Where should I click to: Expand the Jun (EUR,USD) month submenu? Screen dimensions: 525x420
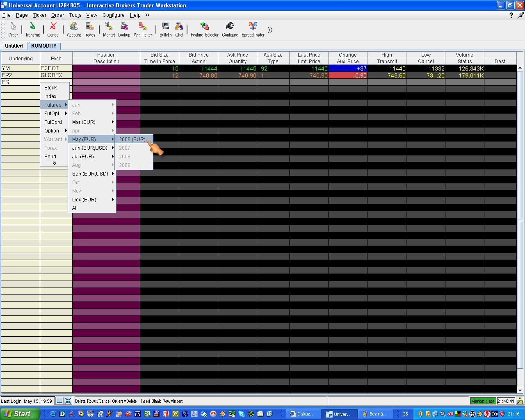tap(92, 148)
